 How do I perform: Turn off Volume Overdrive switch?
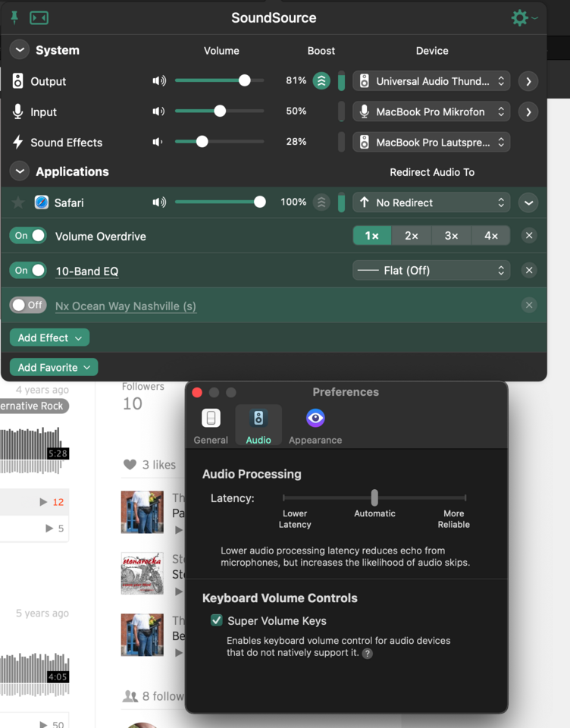[28, 235]
